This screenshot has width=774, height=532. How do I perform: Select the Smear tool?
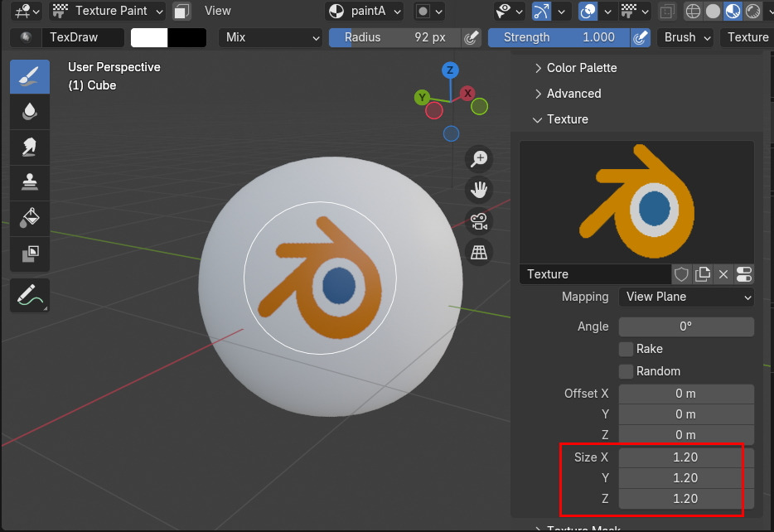coord(30,147)
